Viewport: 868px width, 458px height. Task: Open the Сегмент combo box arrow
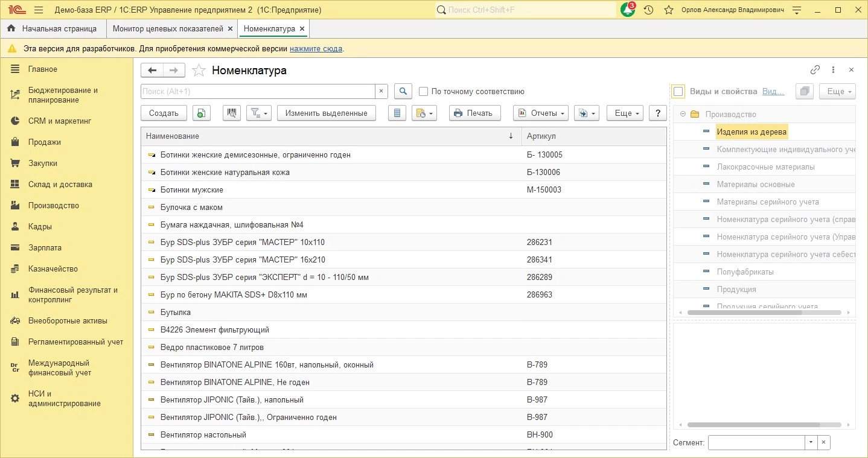coord(811,442)
